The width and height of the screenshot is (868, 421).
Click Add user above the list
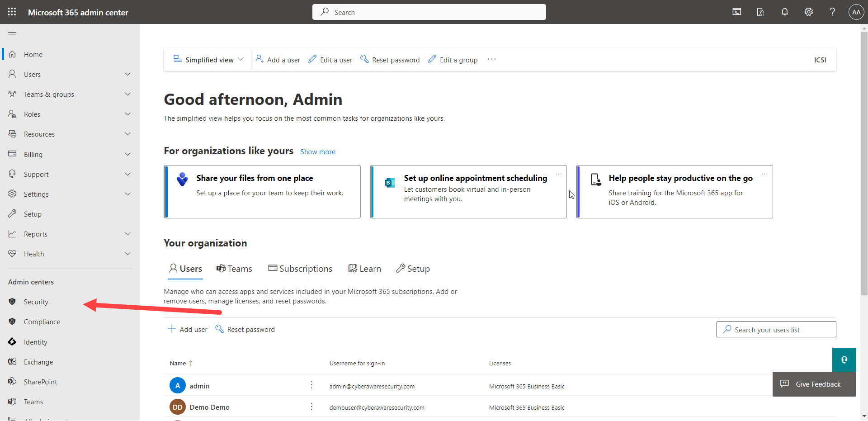point(188,329)
